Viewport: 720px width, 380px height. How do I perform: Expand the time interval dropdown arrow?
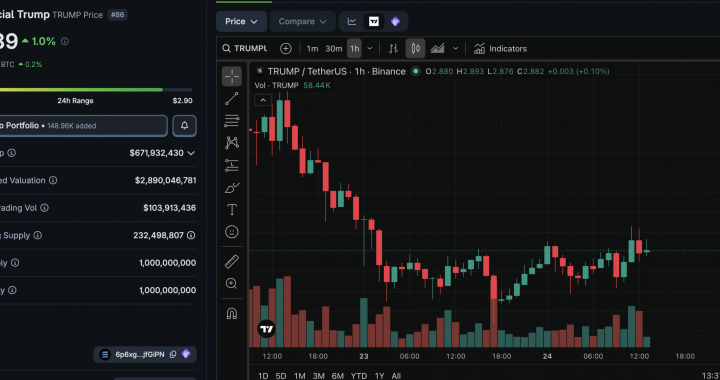370,49
